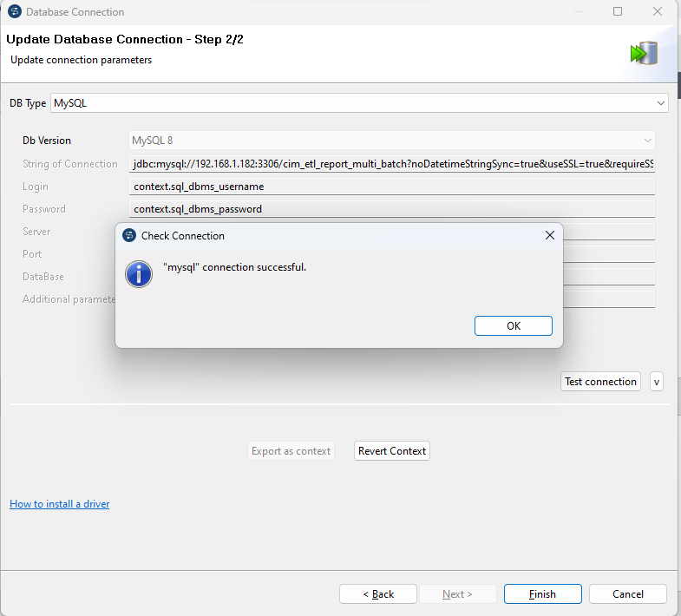Viewport: 681px width, 616px height.
Task: Open the DB Type dropdown showing MySQL
Action: tap(359, 103)
